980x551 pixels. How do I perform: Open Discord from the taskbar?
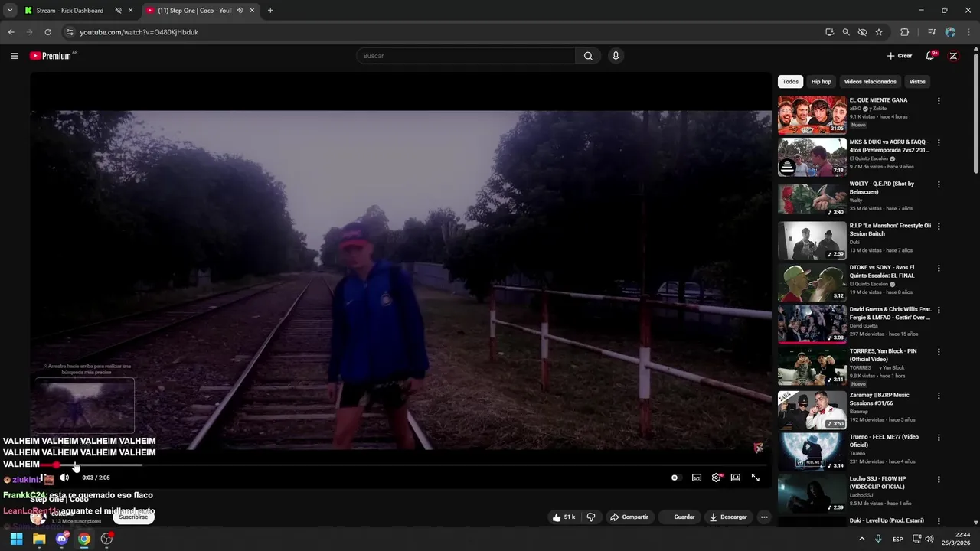(62, 539)
